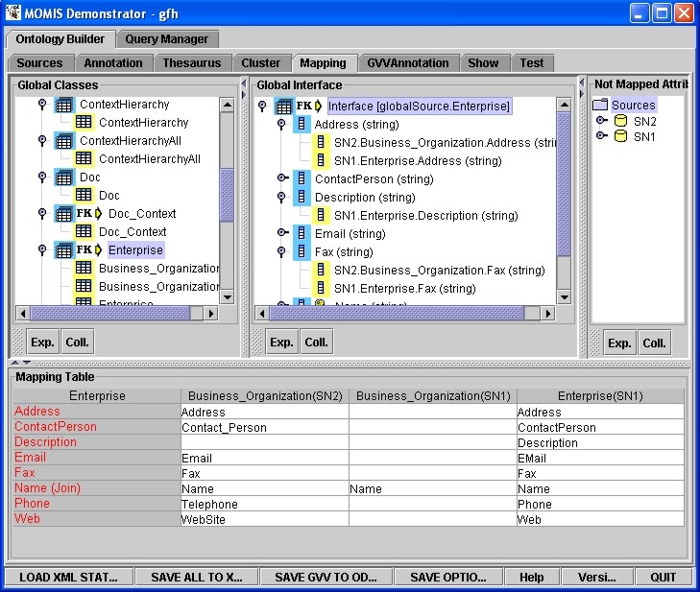Open the Thesaurus tab
The height and width of the screenshot is (592, 700).
coord(192,63)
